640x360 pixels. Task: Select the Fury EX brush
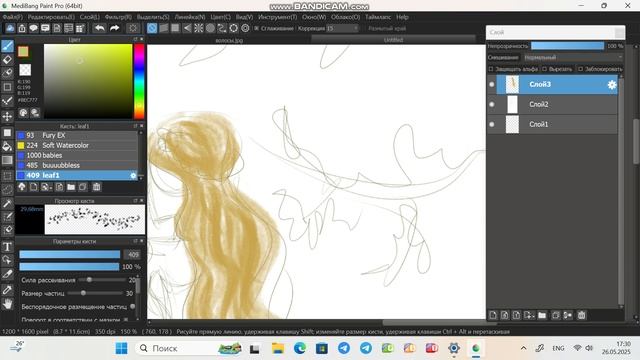[x=77, y=135]
